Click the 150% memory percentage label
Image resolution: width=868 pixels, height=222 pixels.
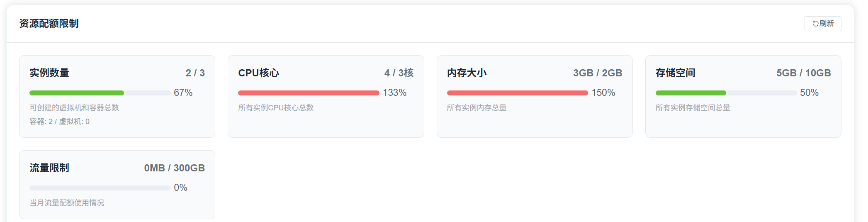click(x=603, y=93)
